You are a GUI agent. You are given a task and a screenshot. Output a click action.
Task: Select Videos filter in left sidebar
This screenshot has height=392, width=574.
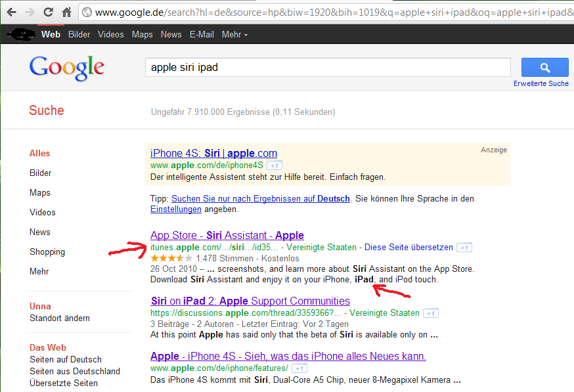tap(43, 213)
